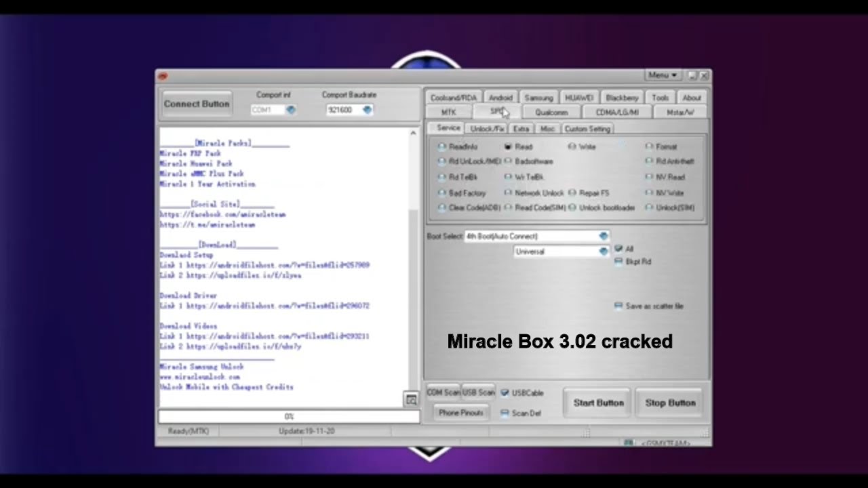This screenshot has width=868, height=488.
Task: Expand the Boot Select dropdown
Action: 604,236
